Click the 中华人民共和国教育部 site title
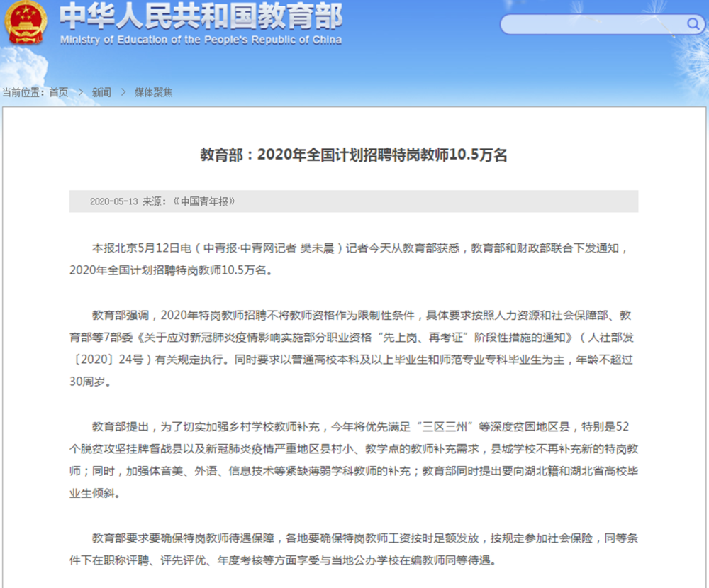 click(201, 16)
